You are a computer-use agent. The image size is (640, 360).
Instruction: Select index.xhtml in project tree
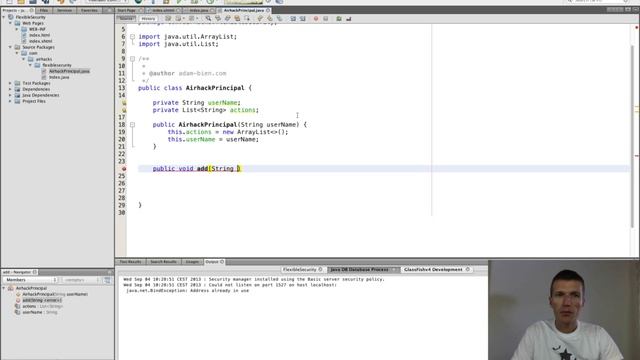pos(40,41)
